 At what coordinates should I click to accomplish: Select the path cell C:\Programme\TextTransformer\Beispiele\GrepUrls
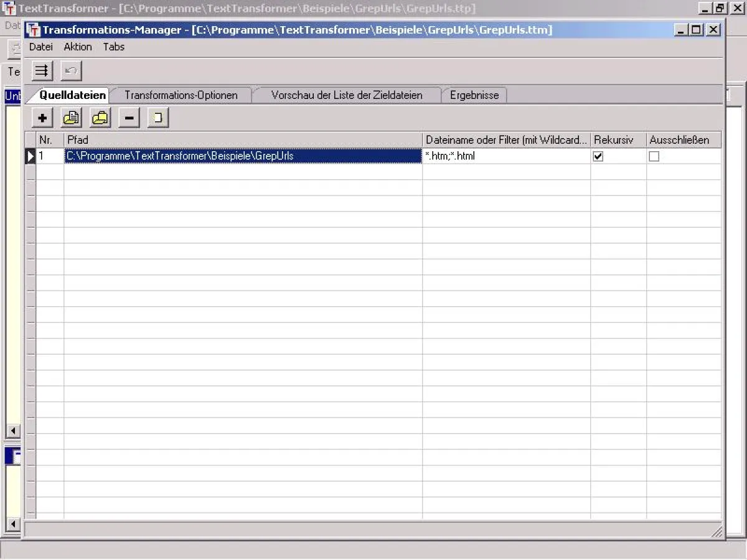[x=243, y=156]
